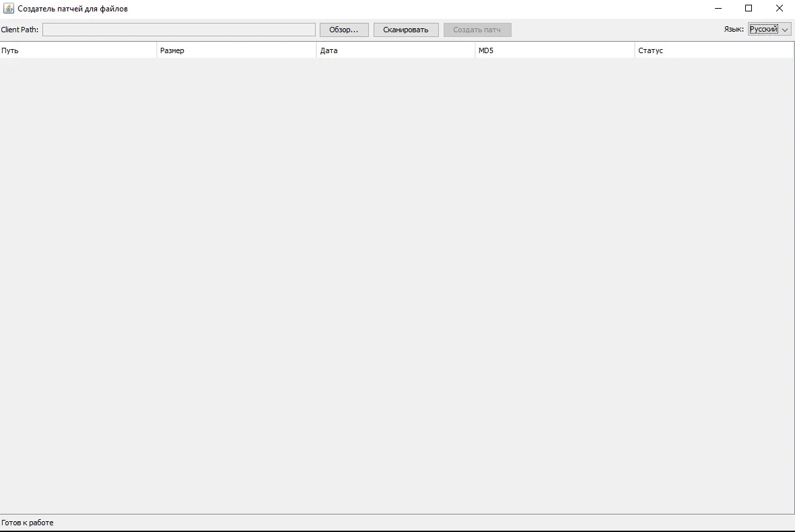Click the Создать патч button
This screenshot has width=795, height=532.
[x=477, y=30]
